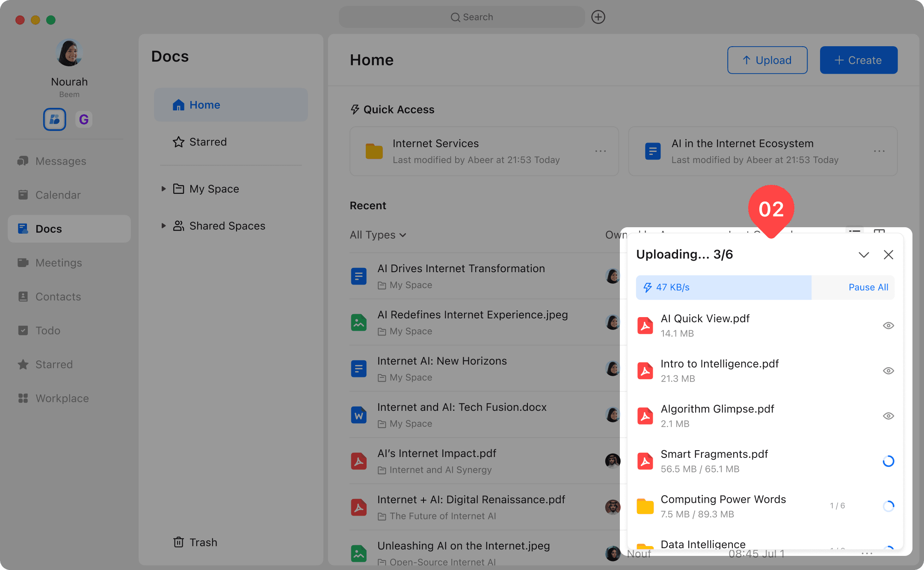924x570 pixels.
Task: Preview the uploaded AI Quick View.pdf via its eye icon
Action: [x=888, y=326]
